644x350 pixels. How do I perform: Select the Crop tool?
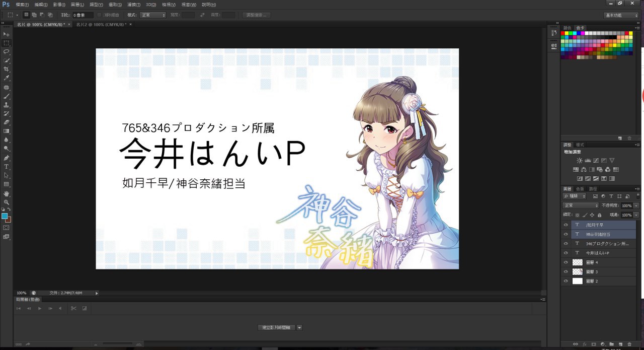(7, 69)
